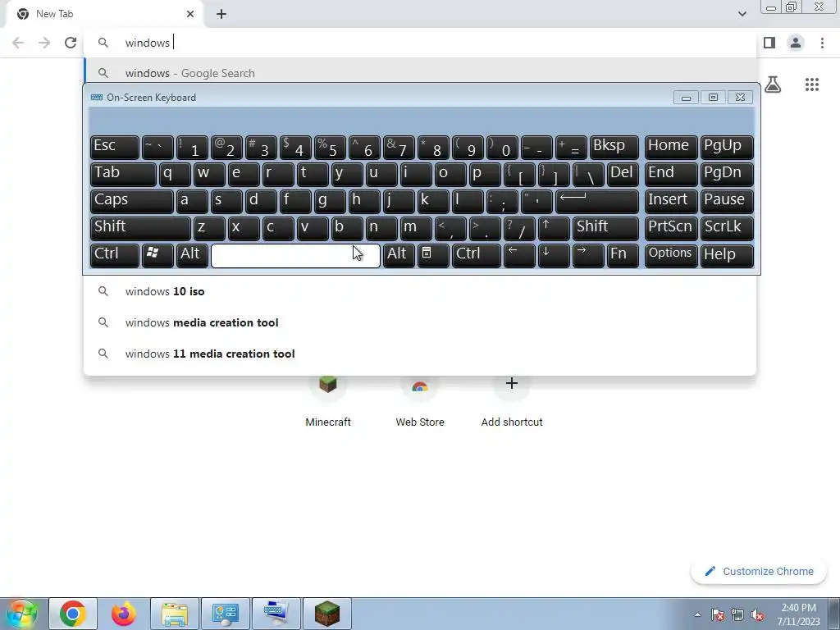Toggle the Fn key on On-Screen Keyboard

[623, 256]
